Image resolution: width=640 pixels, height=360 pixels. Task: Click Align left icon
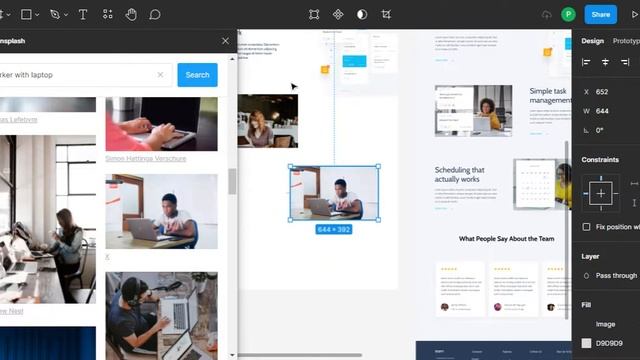[586, 62]
